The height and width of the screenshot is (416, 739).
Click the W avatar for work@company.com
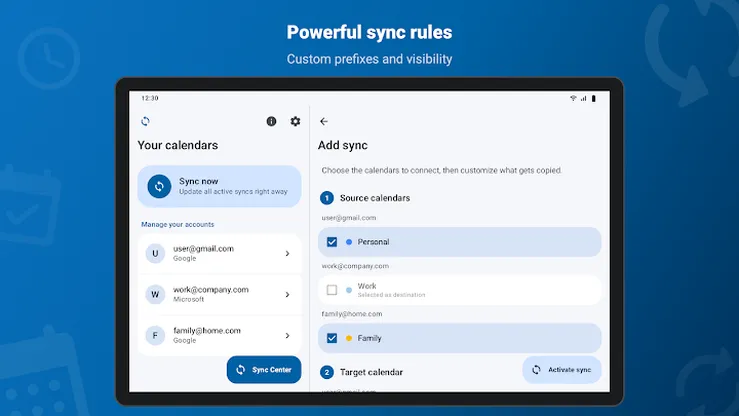tap(155, 294)
